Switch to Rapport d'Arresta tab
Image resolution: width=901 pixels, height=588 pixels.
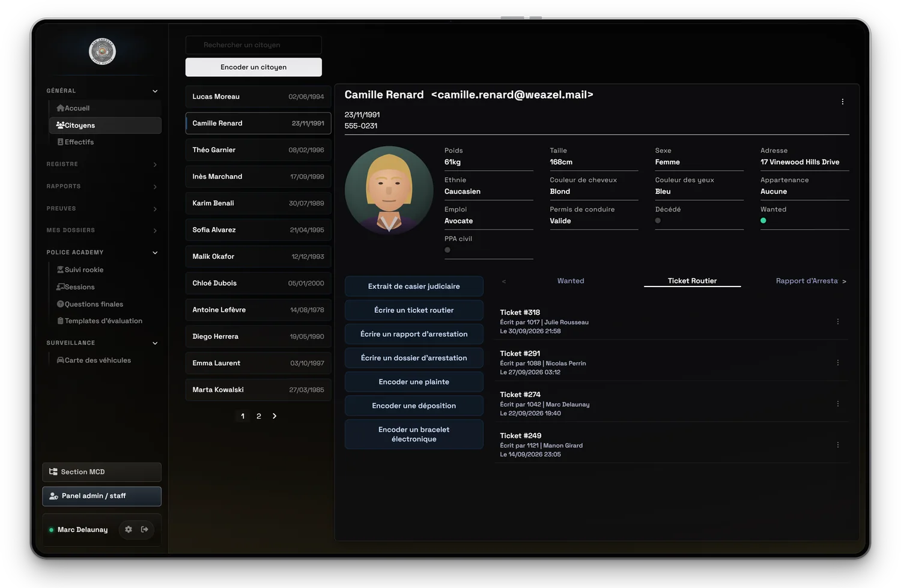click(x=807, y=281)
